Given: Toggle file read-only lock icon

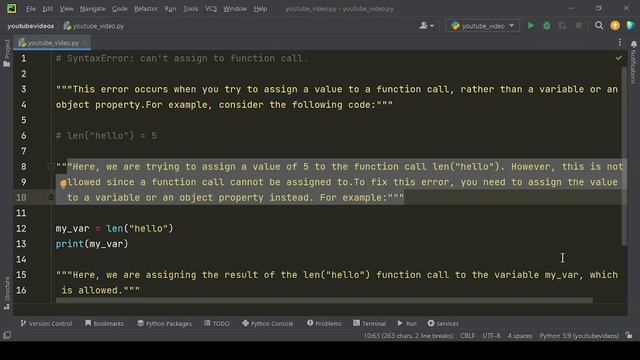Looking at the screenshot, I should (629, 335).
